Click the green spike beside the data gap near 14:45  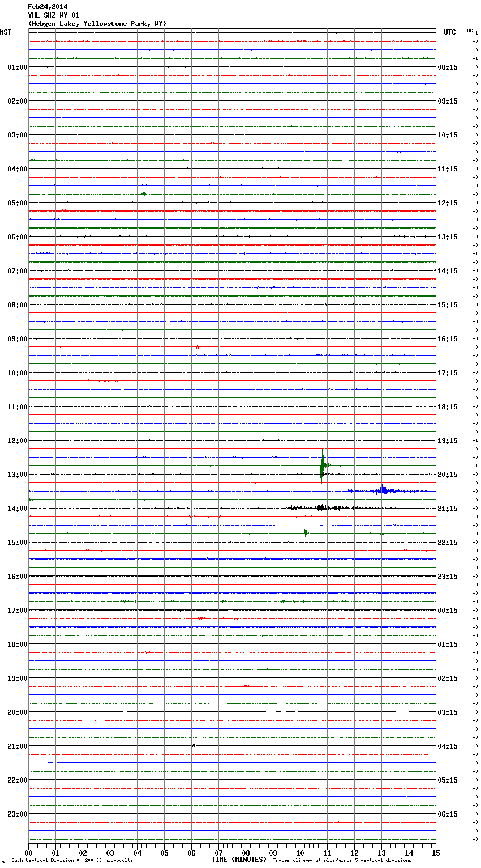coord(306,532)
